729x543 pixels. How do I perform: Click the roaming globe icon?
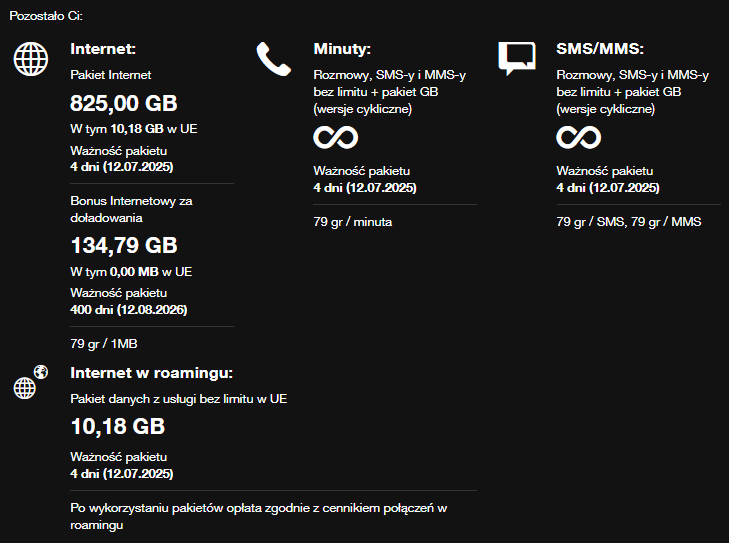(x=30, y=383)
